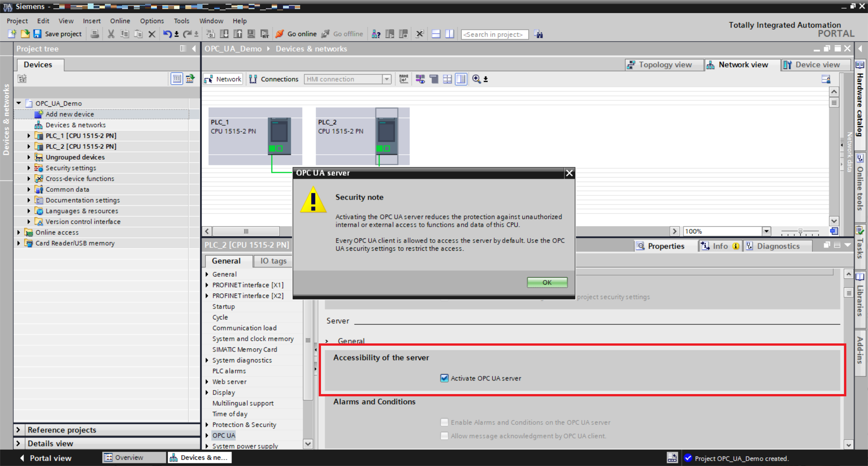Screen dimensions: 868x466
Task: Click the Start CPU toolbar icon
Action: pyautogui.click(x=390, y=34)
